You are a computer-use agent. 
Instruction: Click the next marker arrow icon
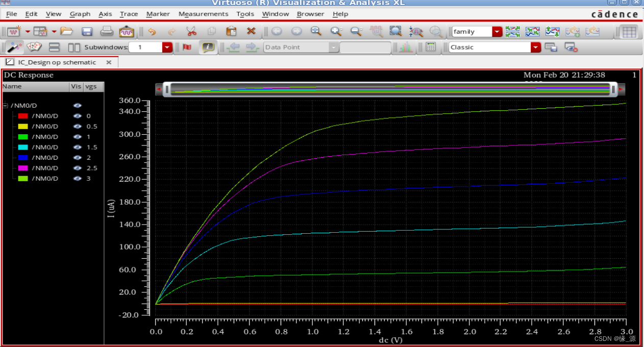(x=252, y=47)
